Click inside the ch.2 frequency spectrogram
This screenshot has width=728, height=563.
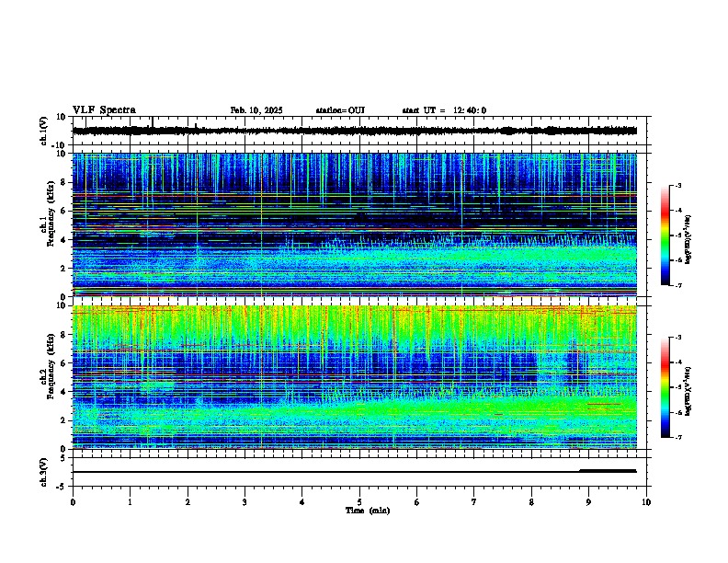pyautogui.click(x=355, y=377)
